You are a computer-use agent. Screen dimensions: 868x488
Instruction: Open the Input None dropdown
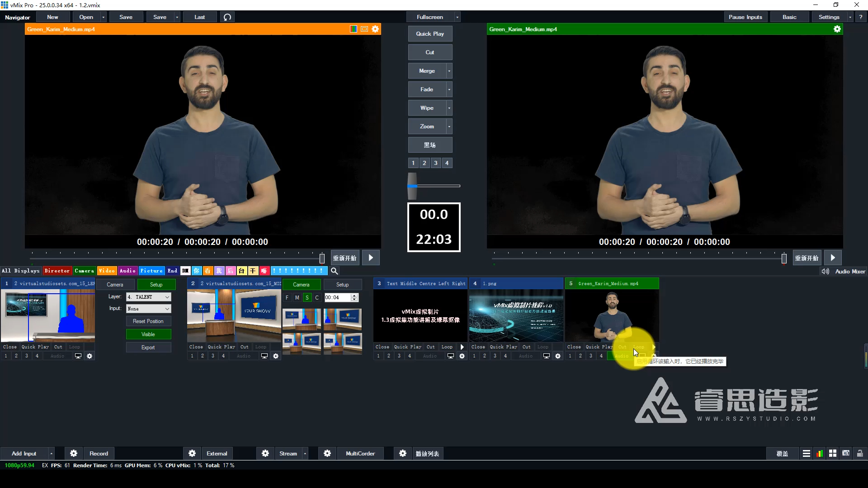pyautogui.click(x=167, y=309)
